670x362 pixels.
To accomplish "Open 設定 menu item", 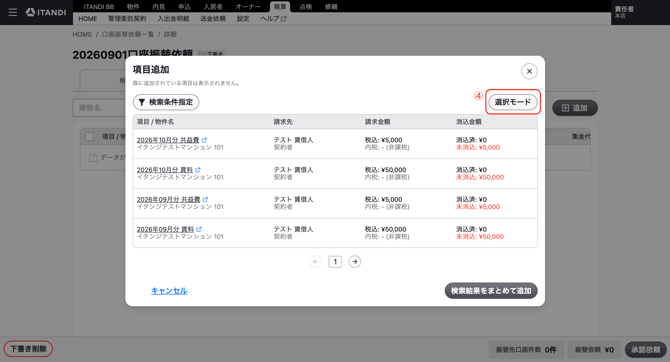I will (243, 18).
